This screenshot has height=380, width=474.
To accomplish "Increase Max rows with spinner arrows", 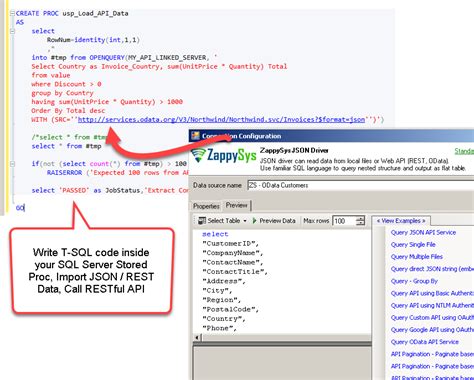I will (x=360, y=218).
